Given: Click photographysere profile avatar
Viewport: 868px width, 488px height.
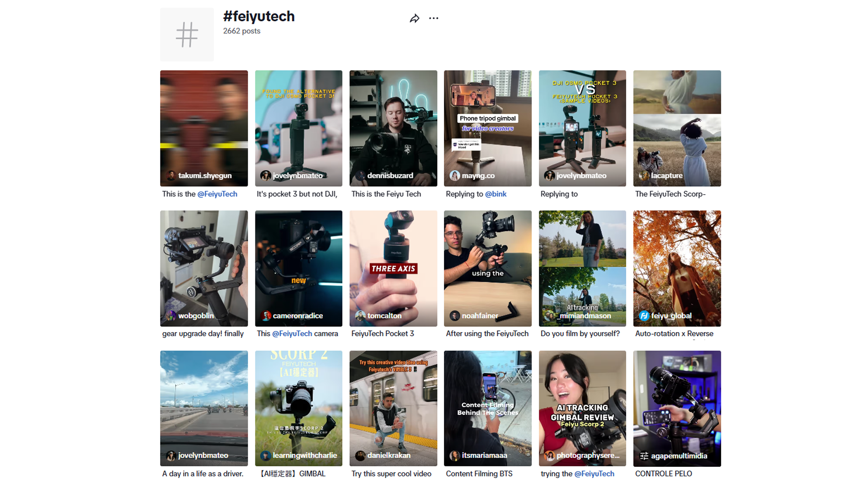Looking at the screenshot, I should point(549,455).
